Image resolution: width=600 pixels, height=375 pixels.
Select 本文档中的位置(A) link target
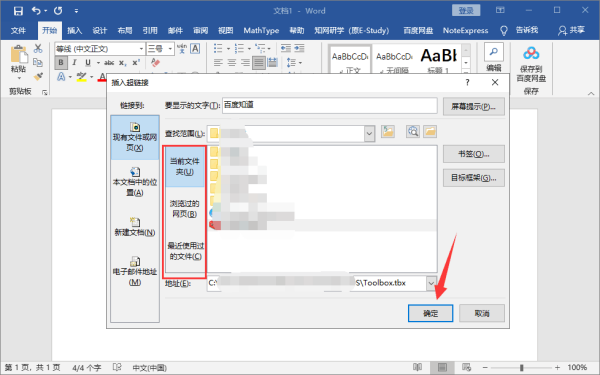tap(135, 181)
